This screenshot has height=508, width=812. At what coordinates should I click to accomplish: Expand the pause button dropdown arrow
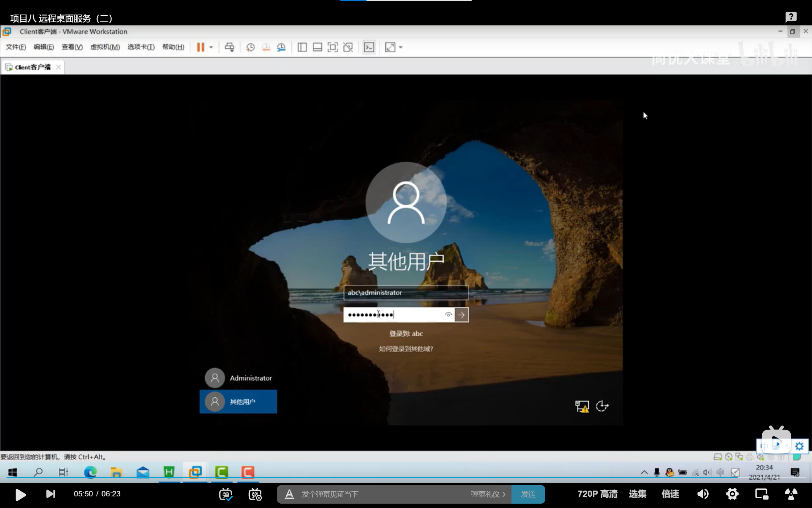tap(211, 47)
